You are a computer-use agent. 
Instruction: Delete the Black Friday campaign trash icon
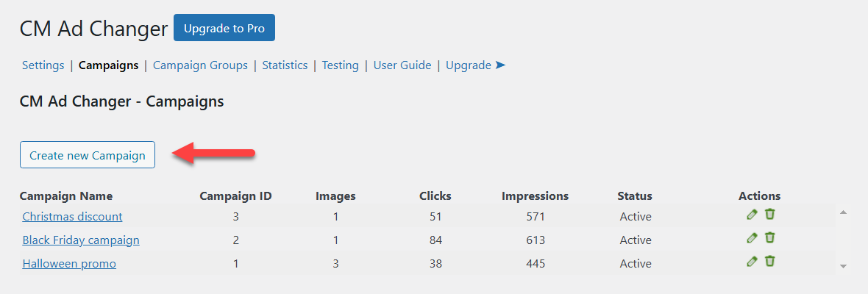pyautogui.click(x=770, y=237)
